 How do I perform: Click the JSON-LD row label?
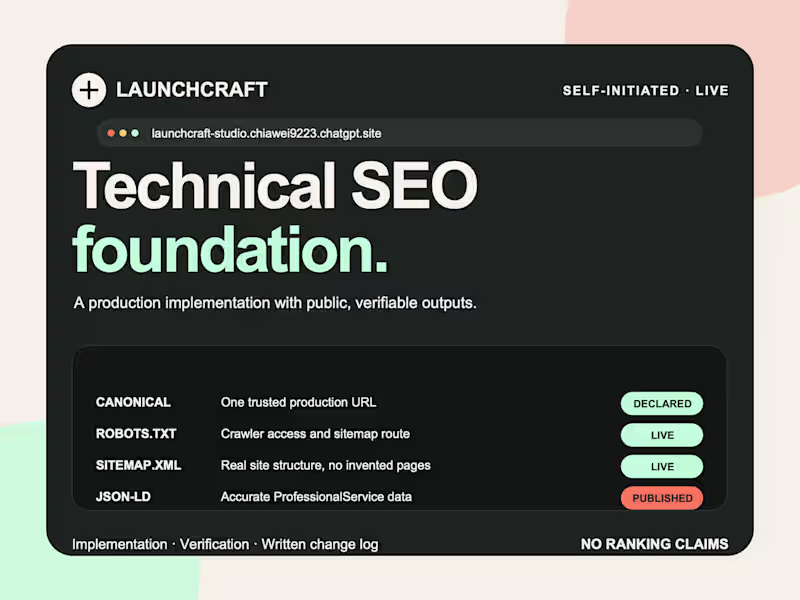point(123,497)
